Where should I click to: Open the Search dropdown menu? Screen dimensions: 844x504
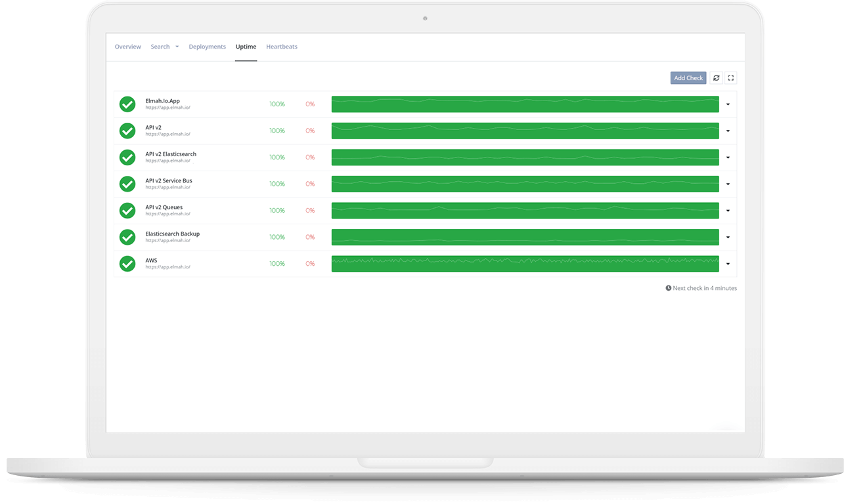pyautogui.click(x=164, y=46)
